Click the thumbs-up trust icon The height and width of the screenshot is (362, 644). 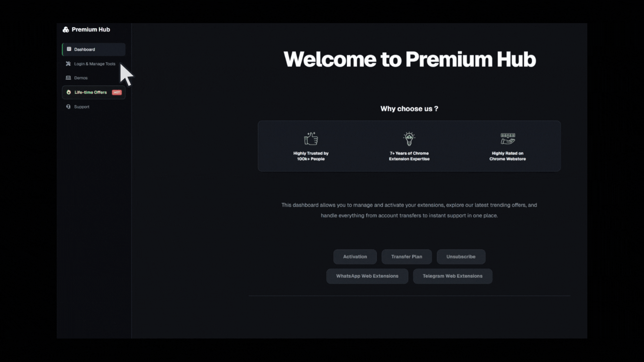311,138
